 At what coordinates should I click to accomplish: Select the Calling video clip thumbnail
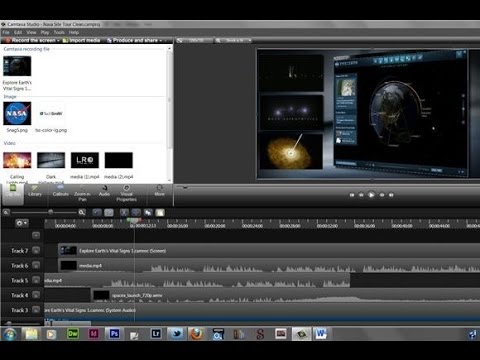coord(17,160)
